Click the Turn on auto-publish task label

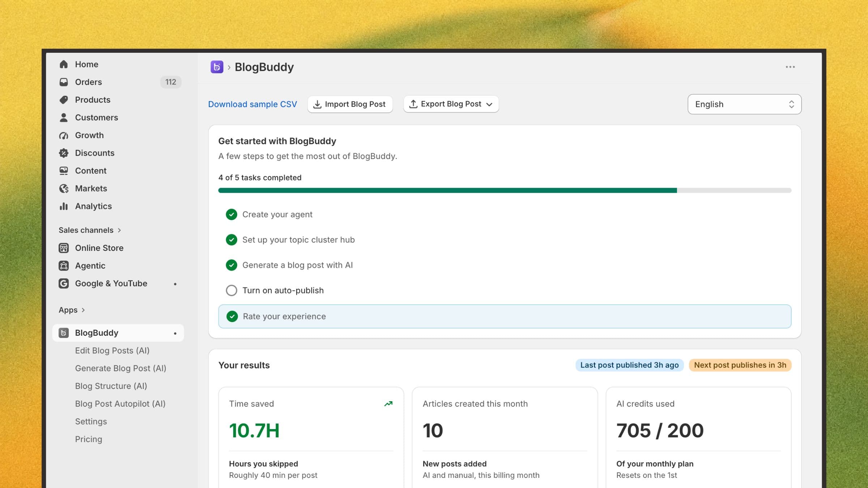click(x=283, y=290)
